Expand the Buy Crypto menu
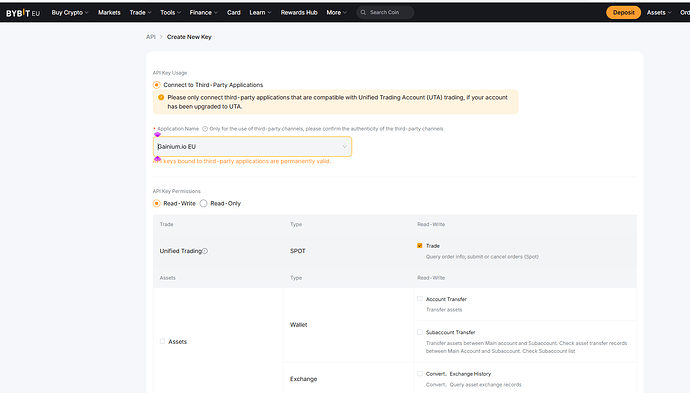 (x=70, y=12)
